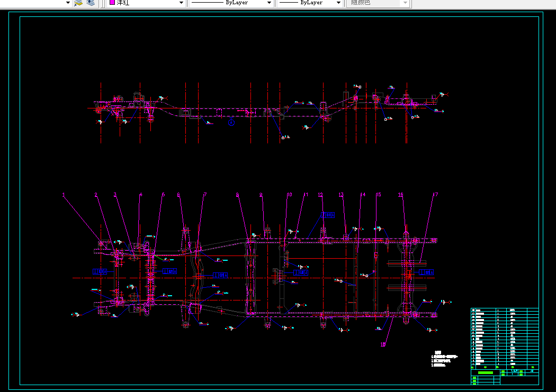Click the layer stack icon with the yellow sun
The image size is (556, 392).
pyautogui.click(x=78, y=3)
